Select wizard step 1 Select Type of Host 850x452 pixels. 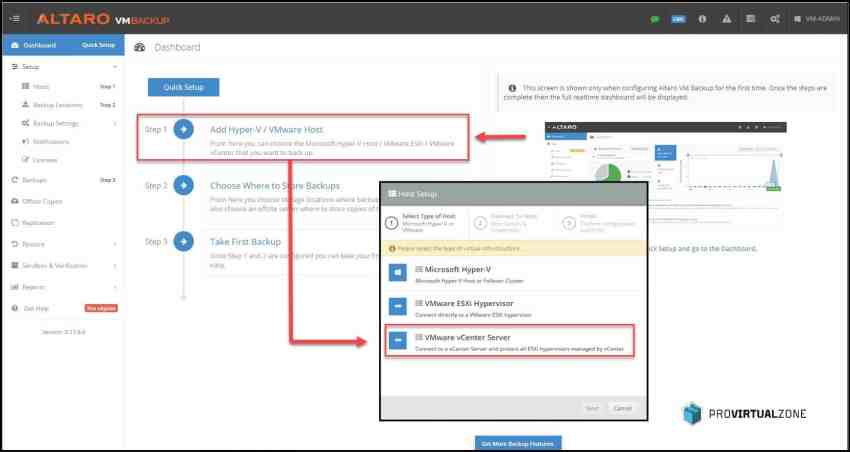coord(424,223)
